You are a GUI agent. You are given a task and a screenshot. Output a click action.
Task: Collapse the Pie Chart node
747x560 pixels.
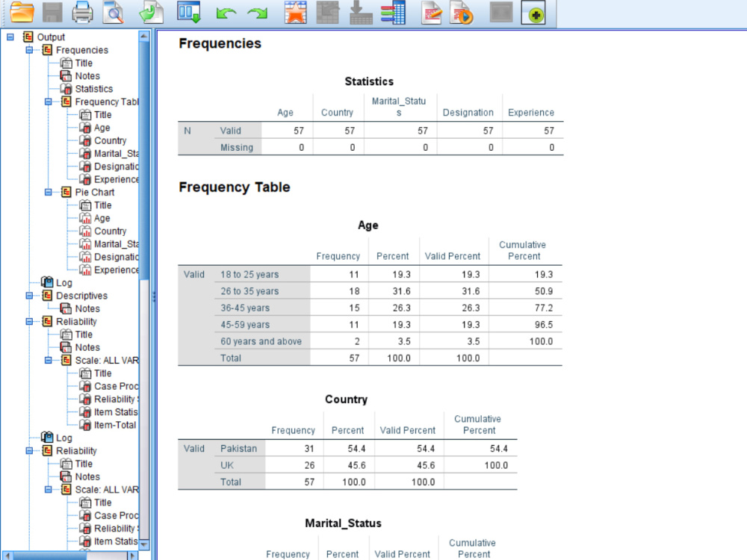pos(49,192)
